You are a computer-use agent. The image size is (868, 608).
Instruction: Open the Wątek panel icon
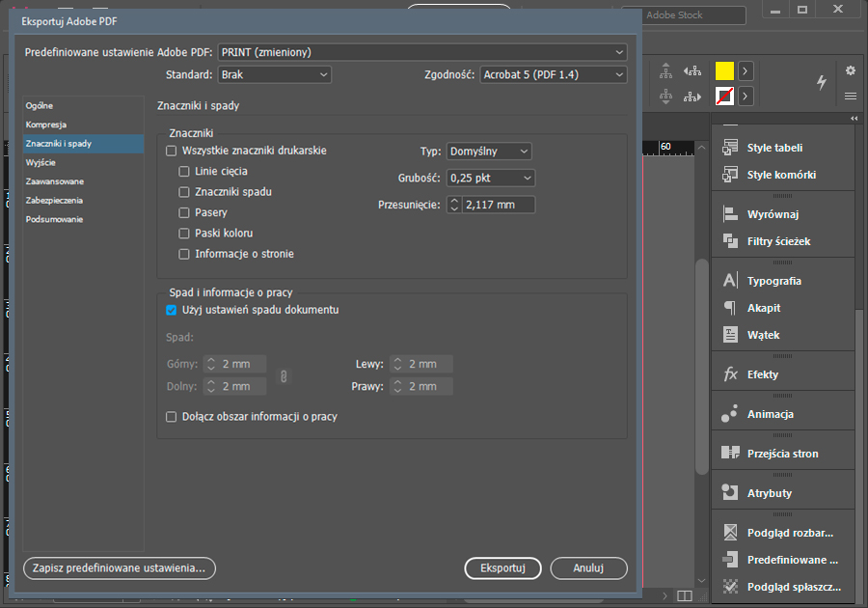(x=730, y=335)
